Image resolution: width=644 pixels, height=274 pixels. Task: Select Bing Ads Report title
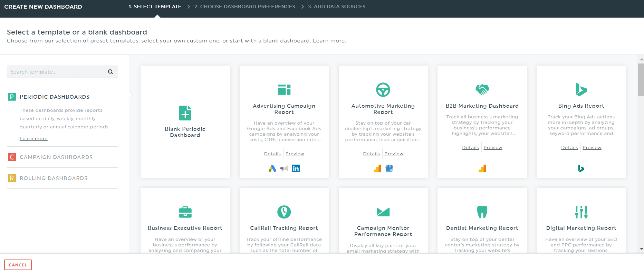(x=581, y=106)
